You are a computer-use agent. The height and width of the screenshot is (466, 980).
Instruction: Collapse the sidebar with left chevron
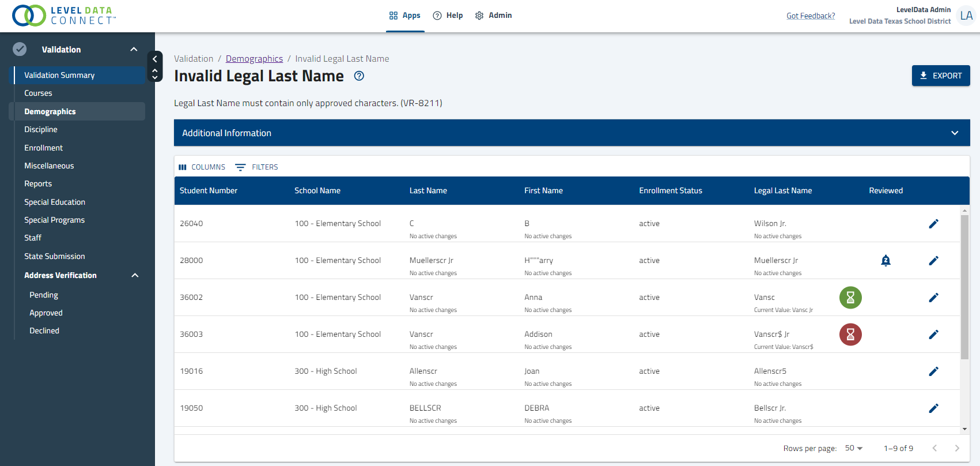tap(154, 59)
